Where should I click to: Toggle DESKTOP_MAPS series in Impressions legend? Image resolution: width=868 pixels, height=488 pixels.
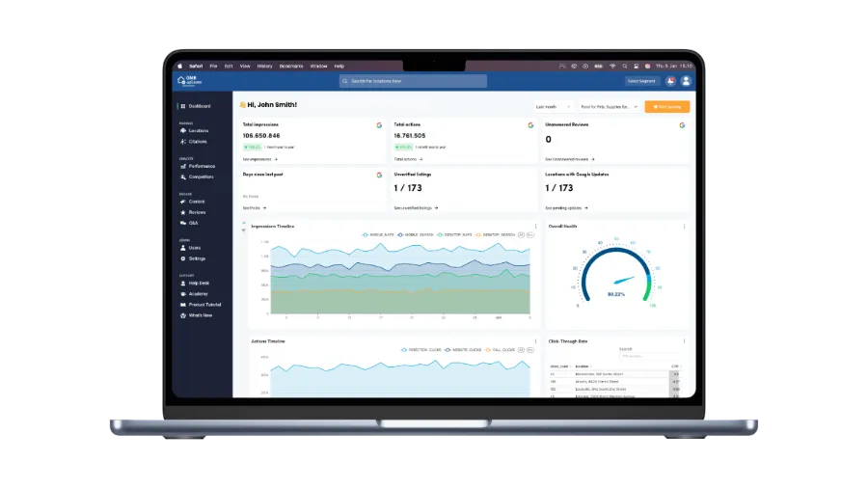[x=454, y=235]
